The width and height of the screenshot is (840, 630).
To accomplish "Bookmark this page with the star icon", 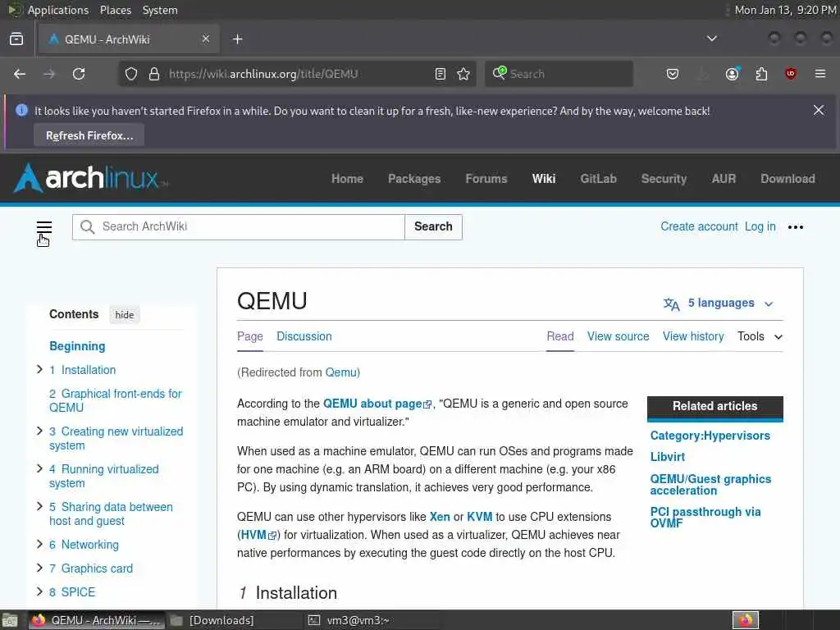I will pyautogui.click(x=463, y=74).
